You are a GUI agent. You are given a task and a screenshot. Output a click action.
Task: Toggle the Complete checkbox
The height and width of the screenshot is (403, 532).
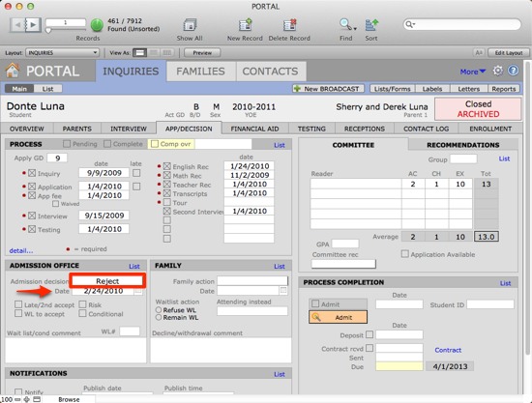(107, 144)
